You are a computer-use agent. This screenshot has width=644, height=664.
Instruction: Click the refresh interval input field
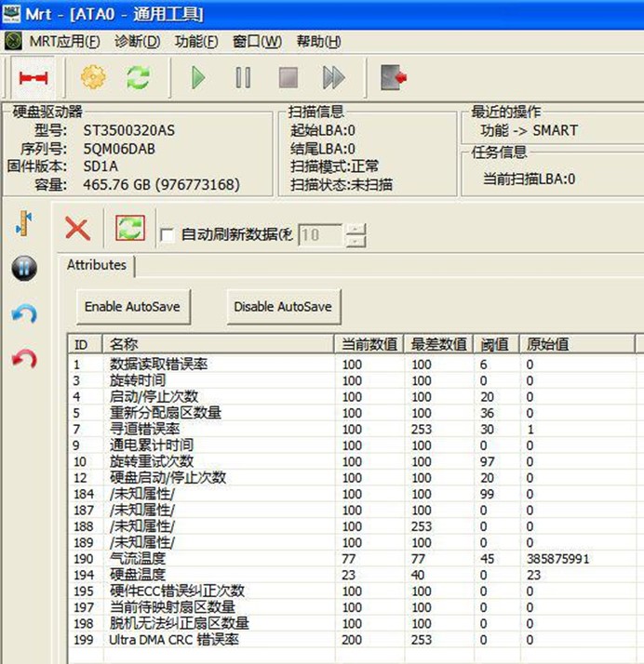point(319,235)
